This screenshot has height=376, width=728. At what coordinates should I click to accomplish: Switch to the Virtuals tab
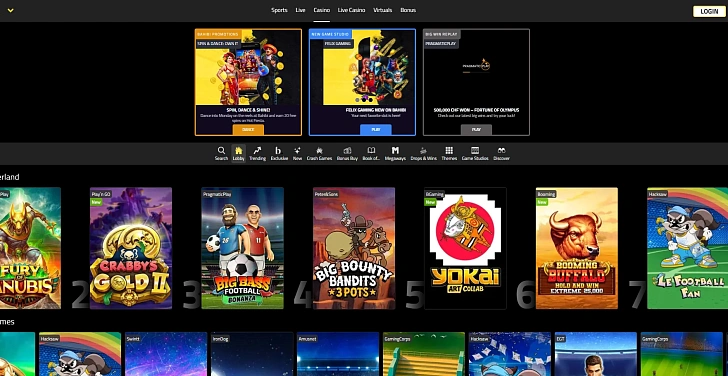383,10
